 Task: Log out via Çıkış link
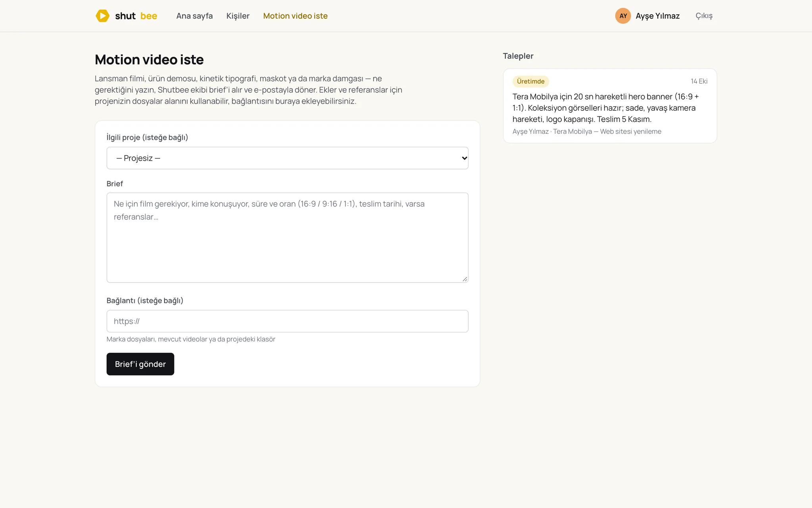click(704, 16)
